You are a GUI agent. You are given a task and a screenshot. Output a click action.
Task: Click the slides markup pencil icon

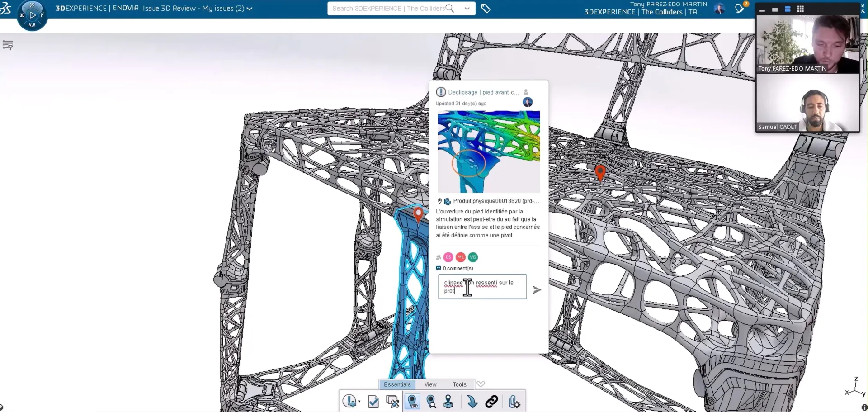(392, 402)
